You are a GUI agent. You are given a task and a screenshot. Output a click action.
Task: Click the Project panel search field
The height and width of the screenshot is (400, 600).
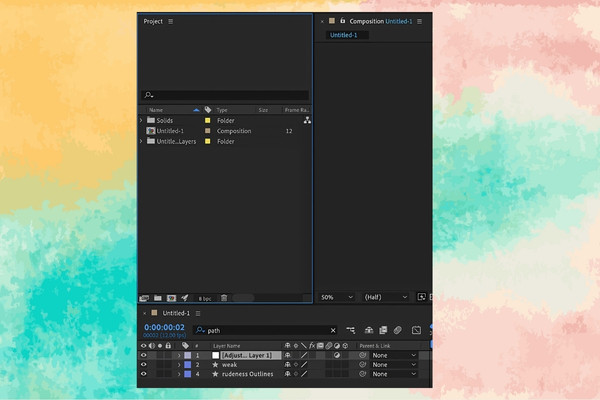225,95
